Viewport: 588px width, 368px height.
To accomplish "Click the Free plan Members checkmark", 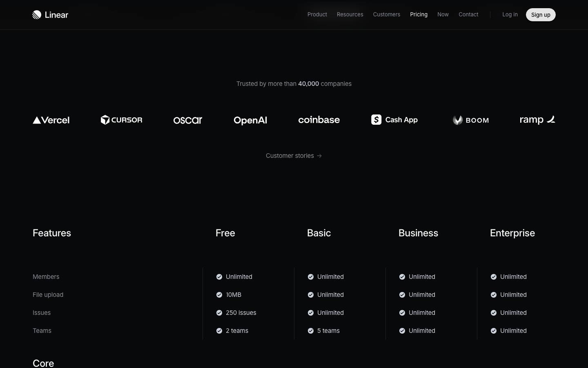I will [219, 277].
